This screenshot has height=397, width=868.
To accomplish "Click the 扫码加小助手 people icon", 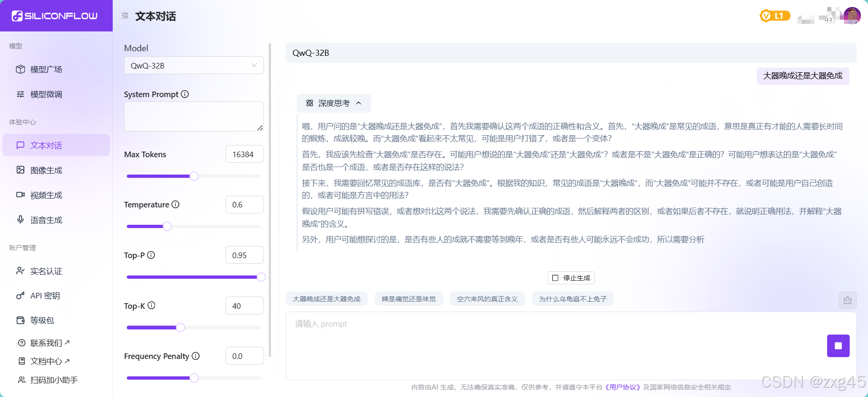I will coord(22,380).
